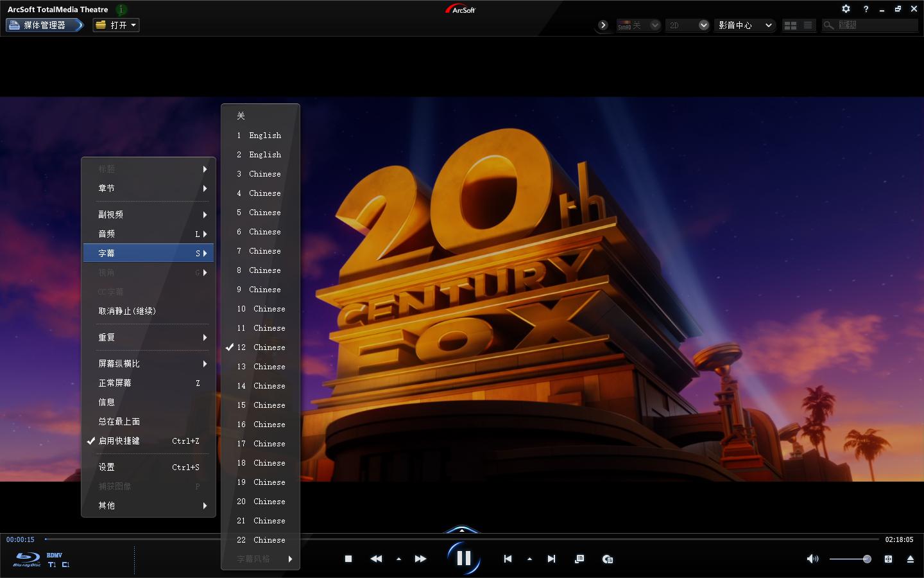The height and width of the screenshot is (578, 924).
Task: Switch to list view
Action: 808,25
